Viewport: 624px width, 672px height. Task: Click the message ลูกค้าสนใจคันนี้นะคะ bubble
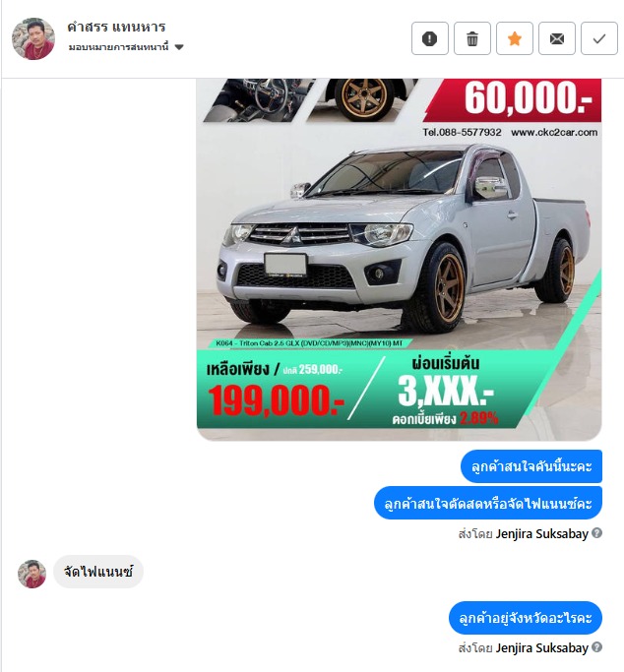531,466
